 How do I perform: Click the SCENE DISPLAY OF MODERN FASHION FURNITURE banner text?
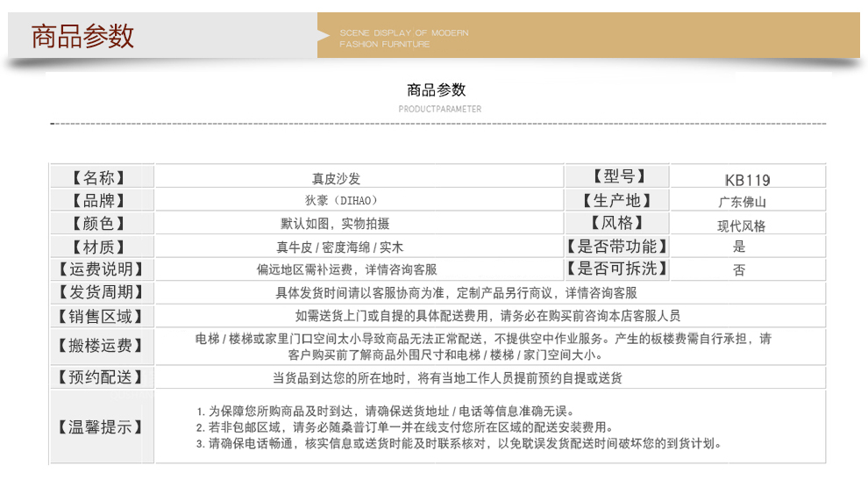click(x=404, y=39)
